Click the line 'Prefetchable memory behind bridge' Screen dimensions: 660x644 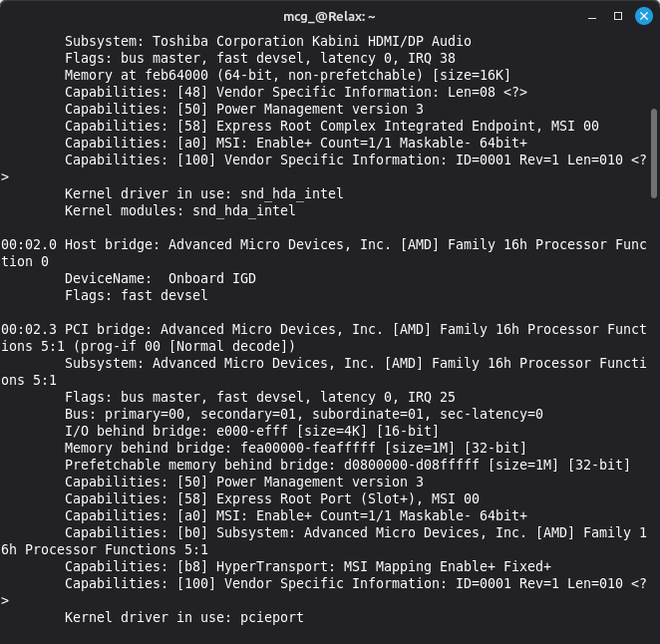[x=347, y=465]
